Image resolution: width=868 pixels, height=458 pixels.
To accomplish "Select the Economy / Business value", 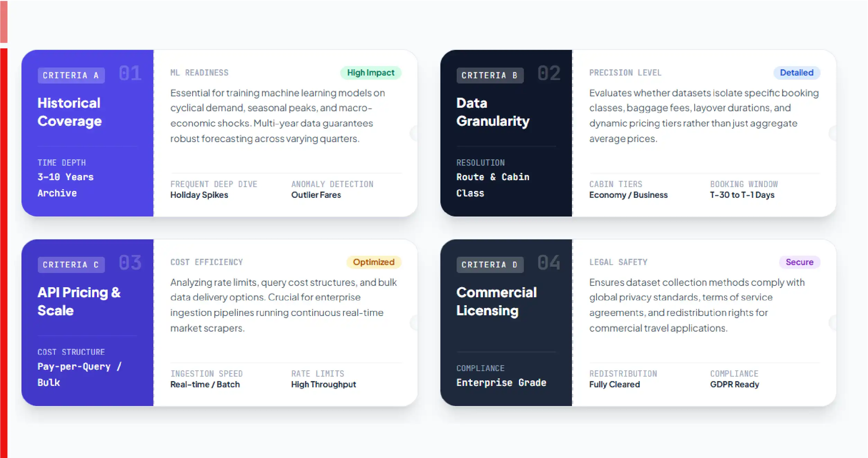I will 628,195.
